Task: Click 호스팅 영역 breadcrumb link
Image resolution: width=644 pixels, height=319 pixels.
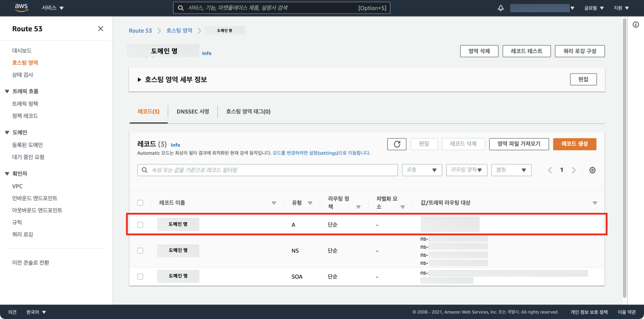Action: [x=179, y=31]
